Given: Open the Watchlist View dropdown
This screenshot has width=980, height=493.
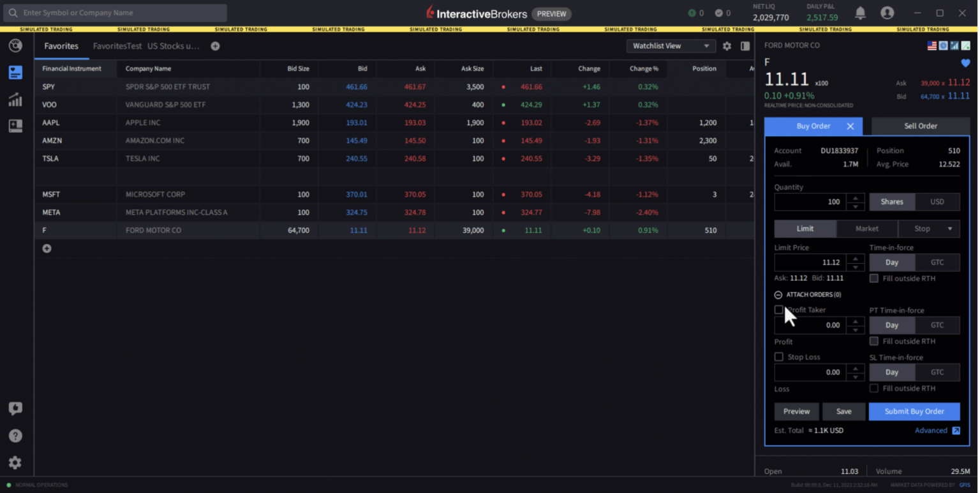Looking at the screenshot, I should [671, 46].
